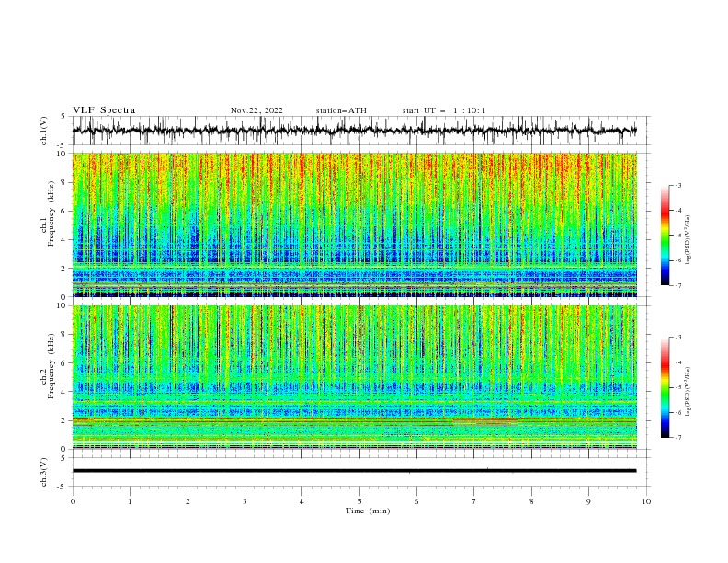Click the ch.1 log(PSD) colorbar label
This screenshot has width=728, height=563.
pyautogui.click(x=688, y=240)
